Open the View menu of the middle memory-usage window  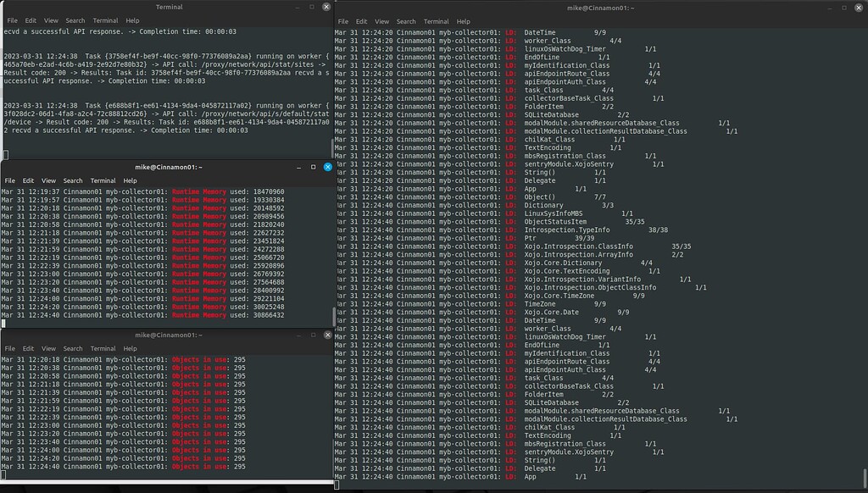(x=48, y=180)
